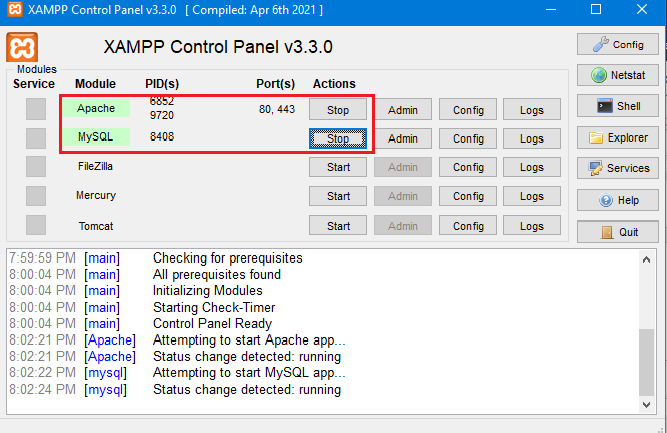The image size is (667, 433).
Task: Stop the Apache module
Action: tap(338, 109)
